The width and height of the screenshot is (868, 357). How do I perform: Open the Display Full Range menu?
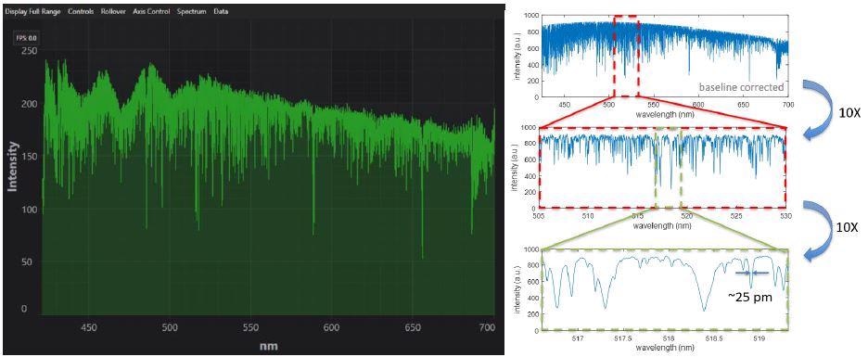(32, 11)
